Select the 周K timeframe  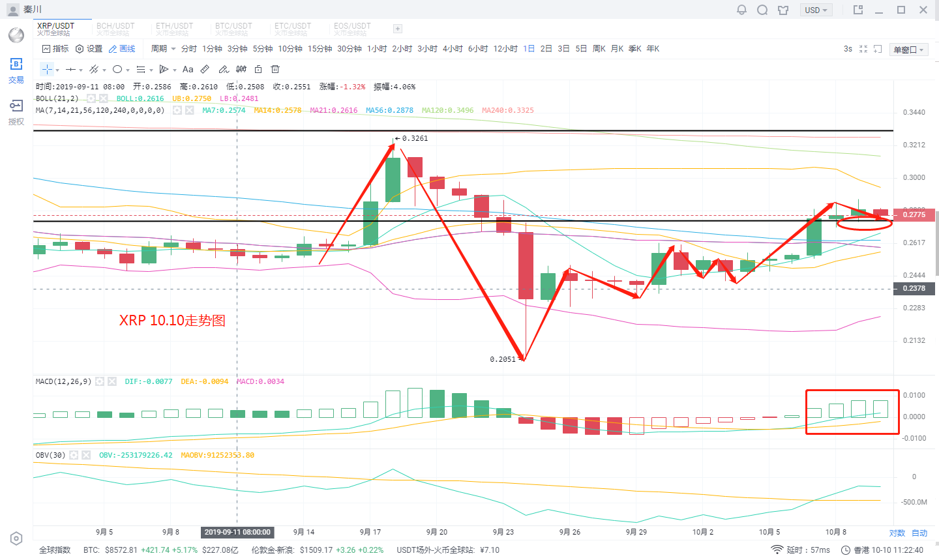599,49
